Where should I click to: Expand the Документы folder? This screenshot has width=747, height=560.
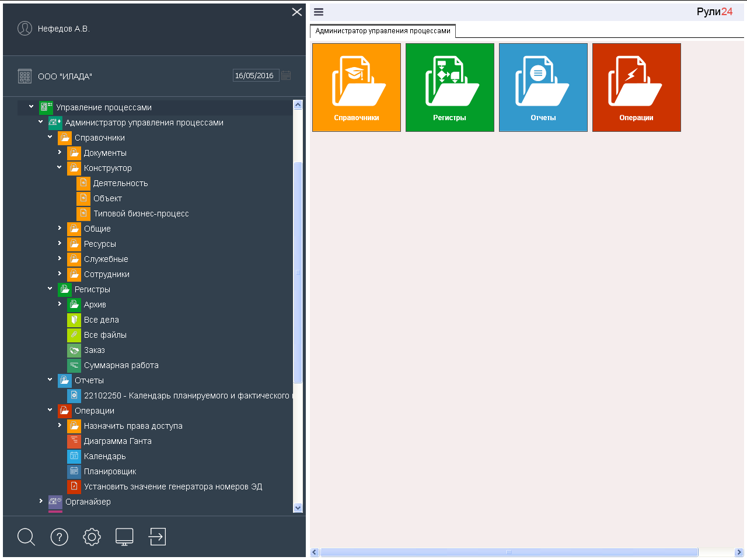60,152
